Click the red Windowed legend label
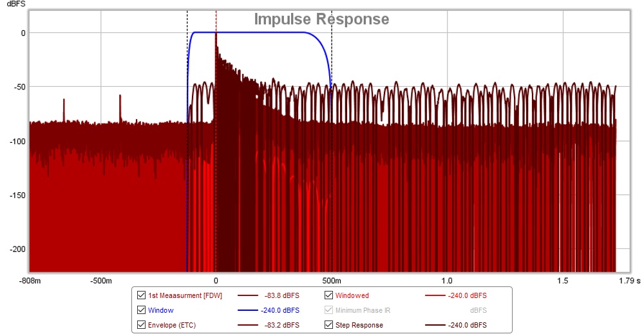 click(352, 295)
